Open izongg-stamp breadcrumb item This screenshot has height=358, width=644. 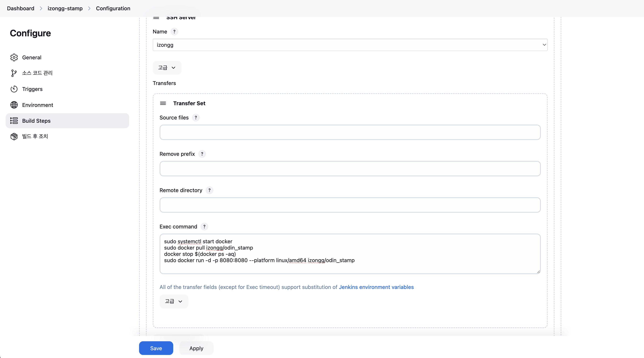pyautogui.click(x=65, y=9)
